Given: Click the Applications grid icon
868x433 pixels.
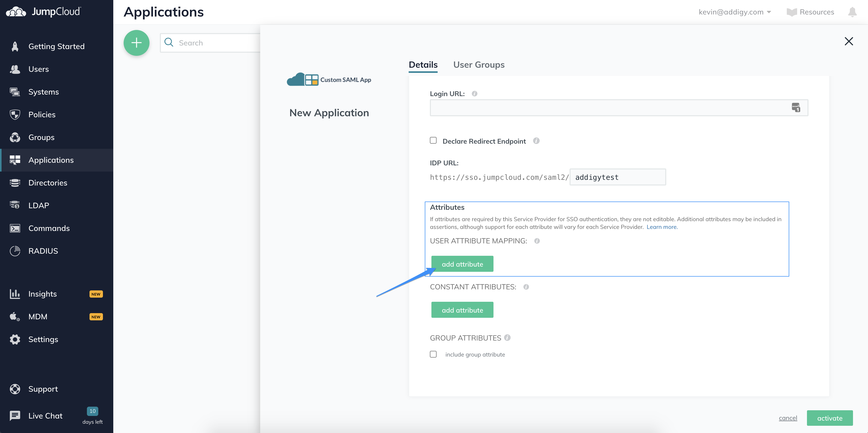Looking at the screenshot, I should [x=15, y=160].
